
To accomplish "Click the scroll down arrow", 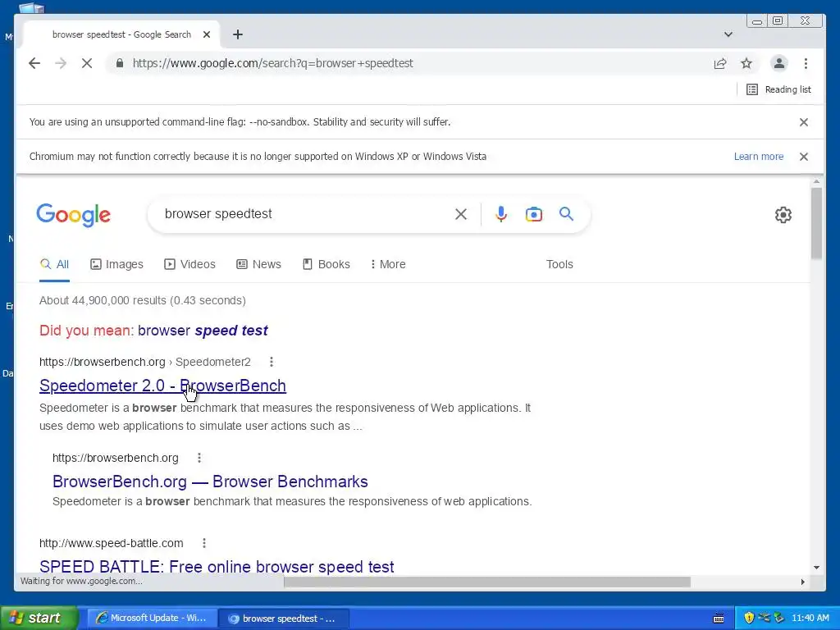I will coord(816,568).
